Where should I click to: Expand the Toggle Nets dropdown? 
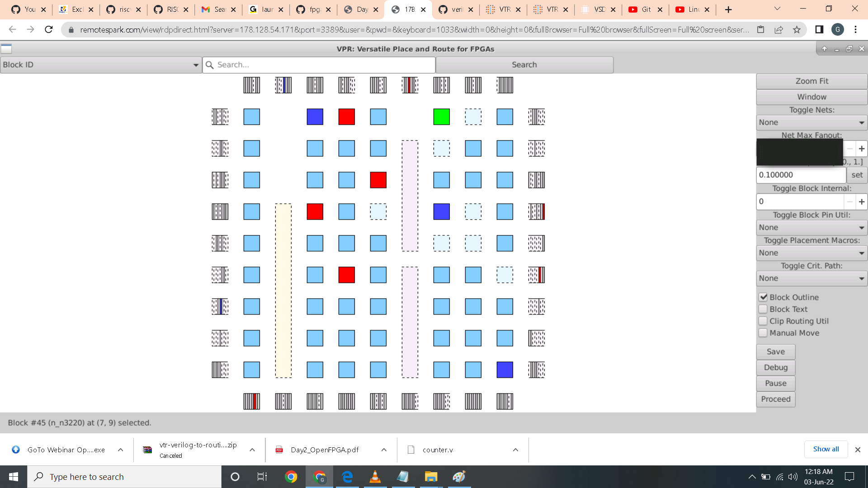click(811, 122)
